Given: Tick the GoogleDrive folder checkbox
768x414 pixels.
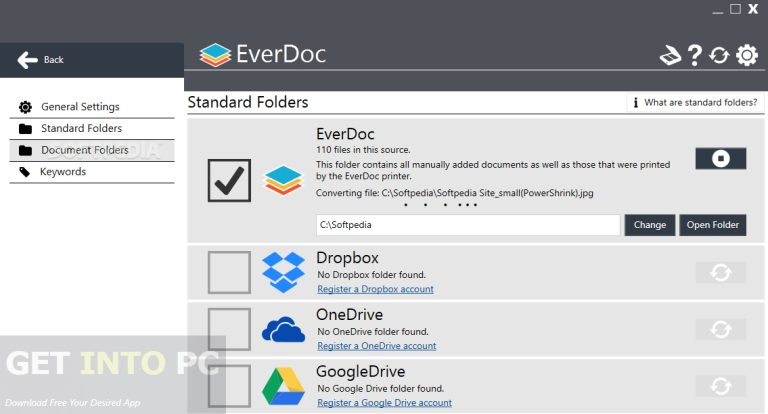Looking at the screenshot, I should (229, 386).
